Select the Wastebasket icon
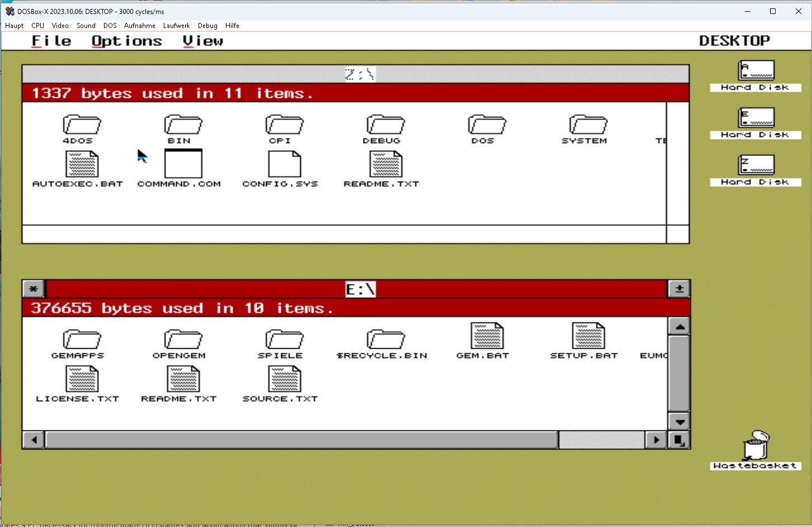 (756, 445)
